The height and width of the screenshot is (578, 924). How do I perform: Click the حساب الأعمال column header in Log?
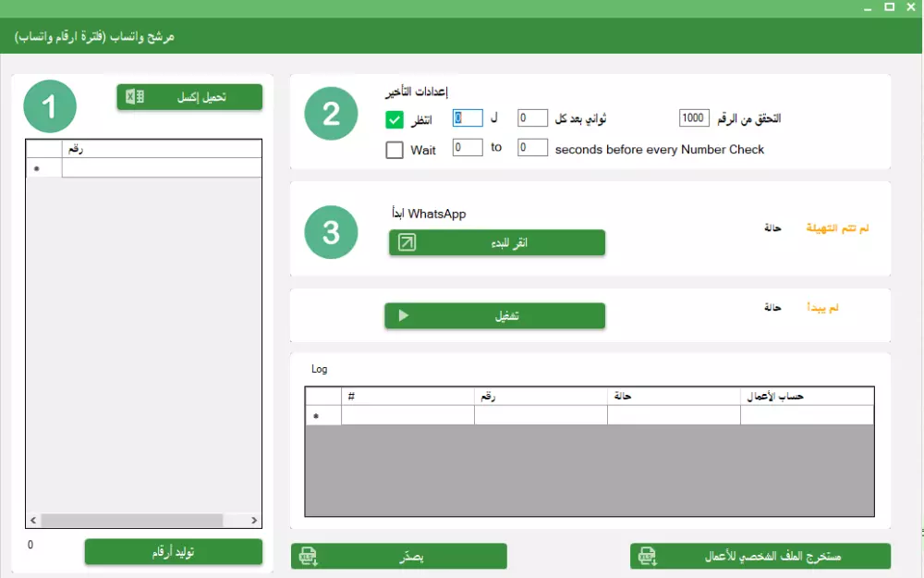coord(808,397)
